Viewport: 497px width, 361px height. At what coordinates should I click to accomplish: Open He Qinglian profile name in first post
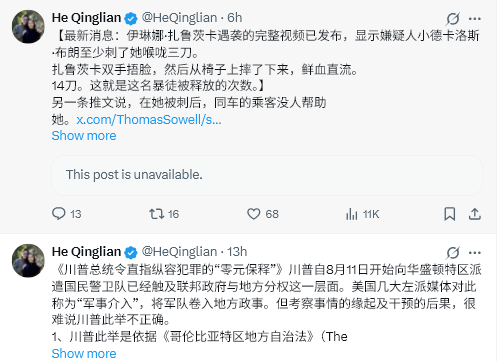(86, 18)
